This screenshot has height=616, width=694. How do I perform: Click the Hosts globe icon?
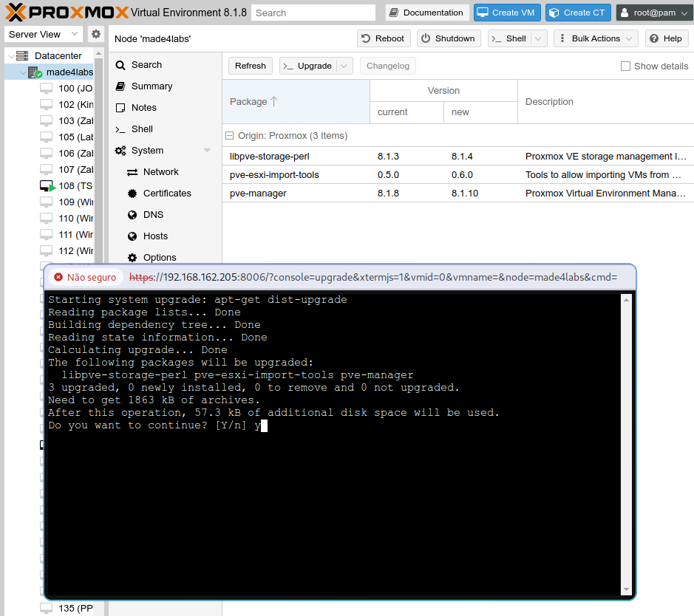(x=132, y=236)
